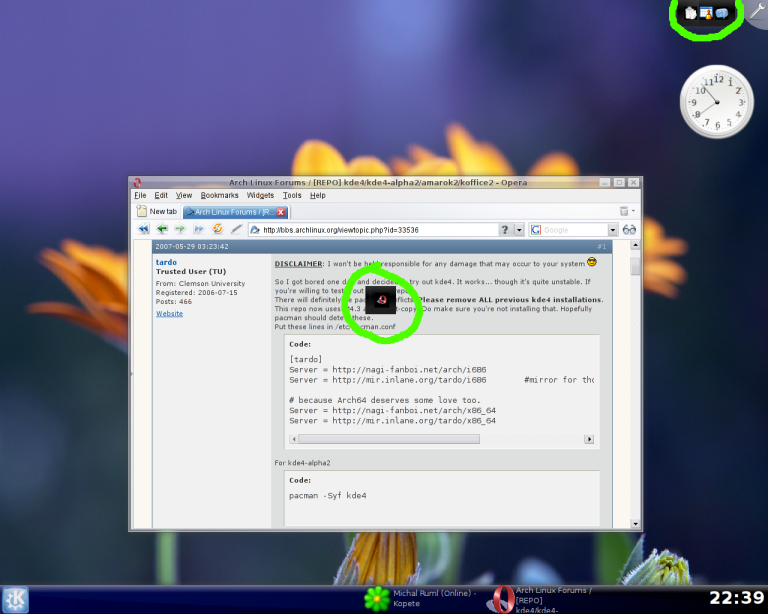Open the Bookmarks menu
Viewport: 768px width, 614px height.
[x=219, y=195]
